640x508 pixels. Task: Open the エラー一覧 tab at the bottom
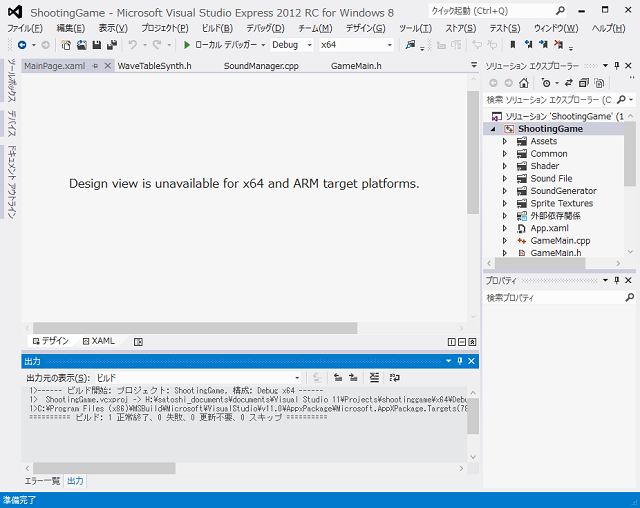(42, 481)
